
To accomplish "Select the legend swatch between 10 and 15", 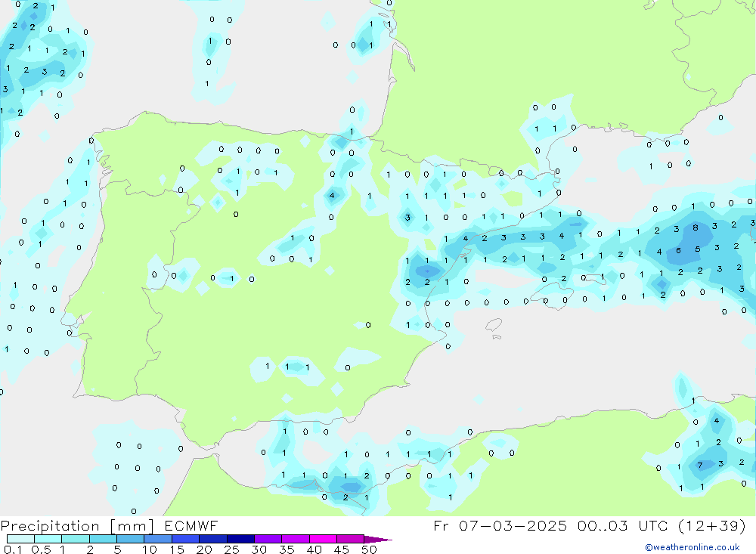I will click(x=158, y=539).
